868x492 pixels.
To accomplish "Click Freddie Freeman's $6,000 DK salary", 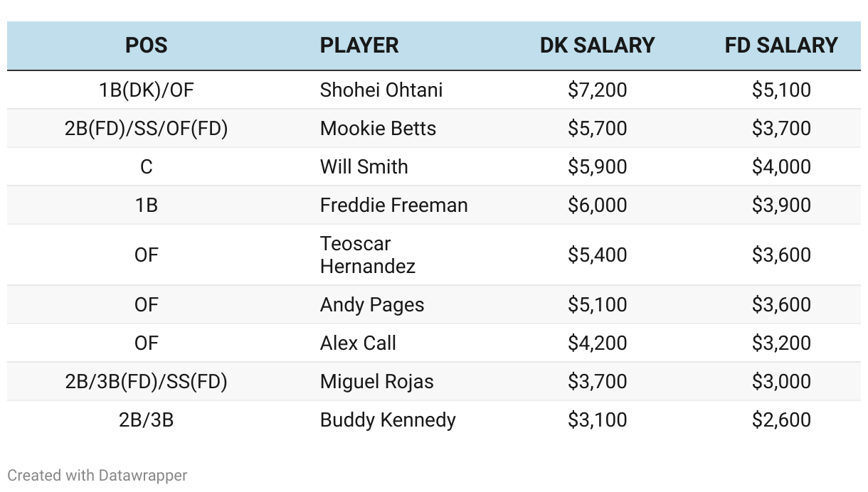I will [598, 205].
